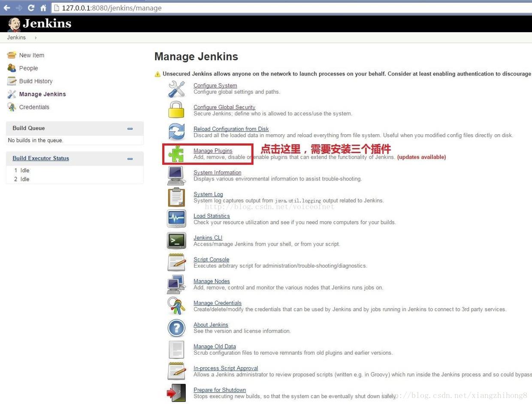Open the System Information link

pos(218,172)
